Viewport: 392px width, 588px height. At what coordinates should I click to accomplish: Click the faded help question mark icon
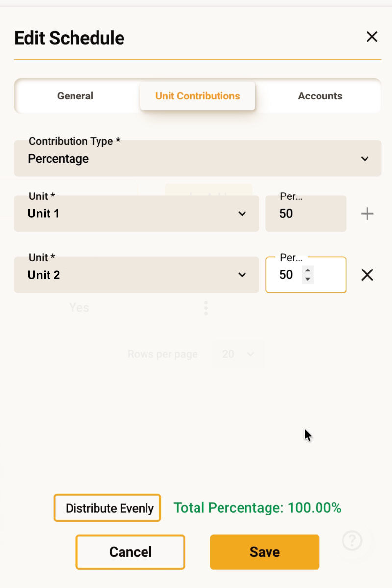pyautogui.click(x=352, y=540)
